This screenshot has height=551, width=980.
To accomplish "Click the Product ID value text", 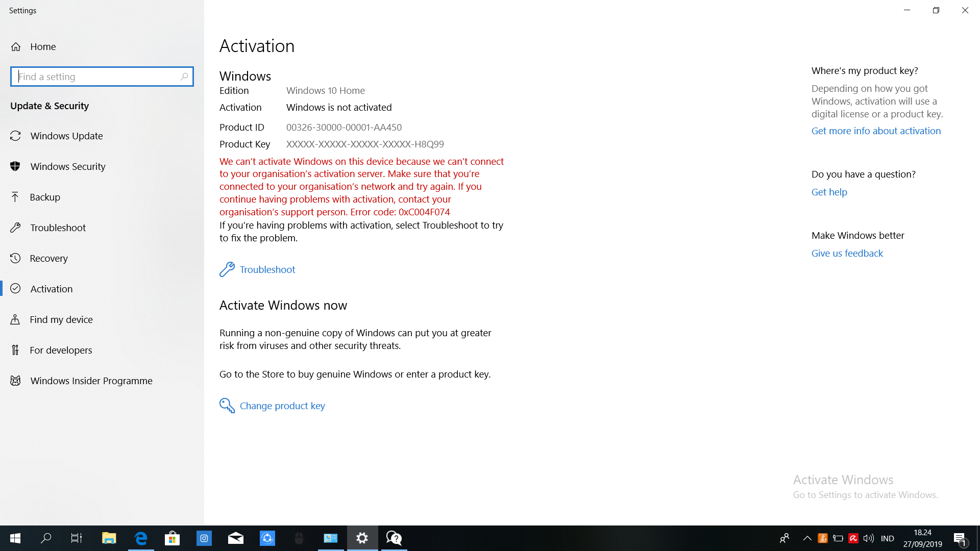I will (344, 127).
